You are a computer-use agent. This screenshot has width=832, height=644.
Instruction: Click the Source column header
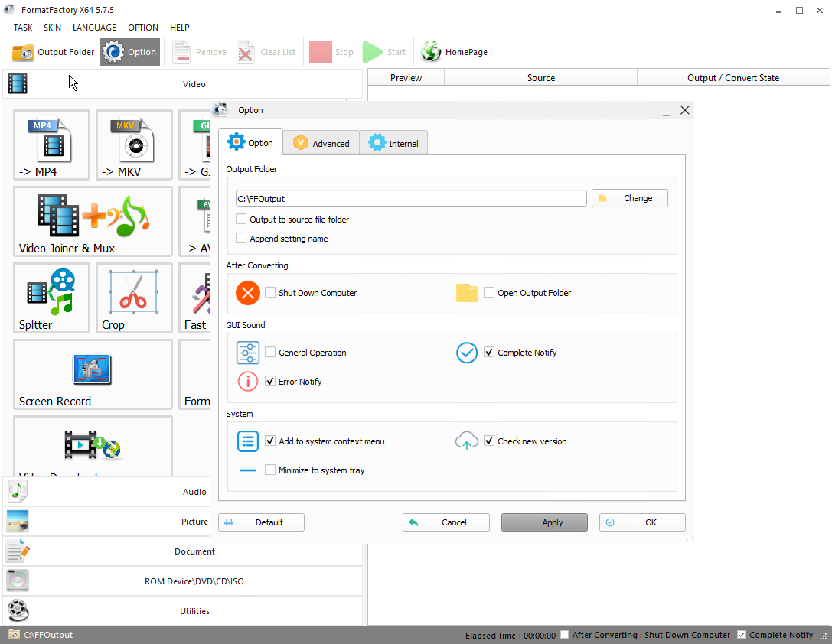tap(540, 77)
